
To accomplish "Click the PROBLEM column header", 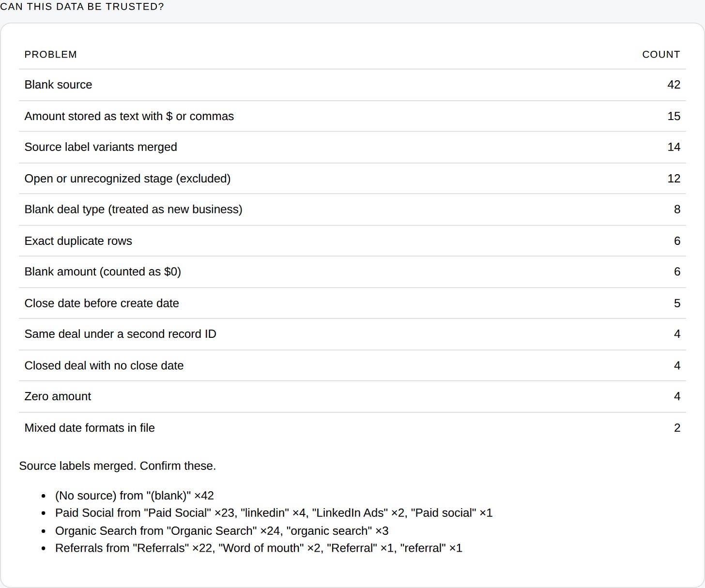I will [50, 55].
